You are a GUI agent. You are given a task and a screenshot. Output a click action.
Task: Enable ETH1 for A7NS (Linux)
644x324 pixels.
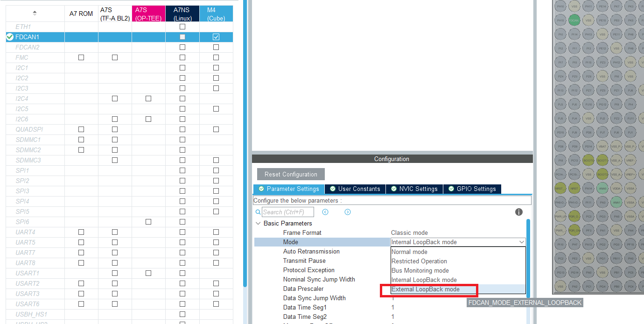click(182, 27)
